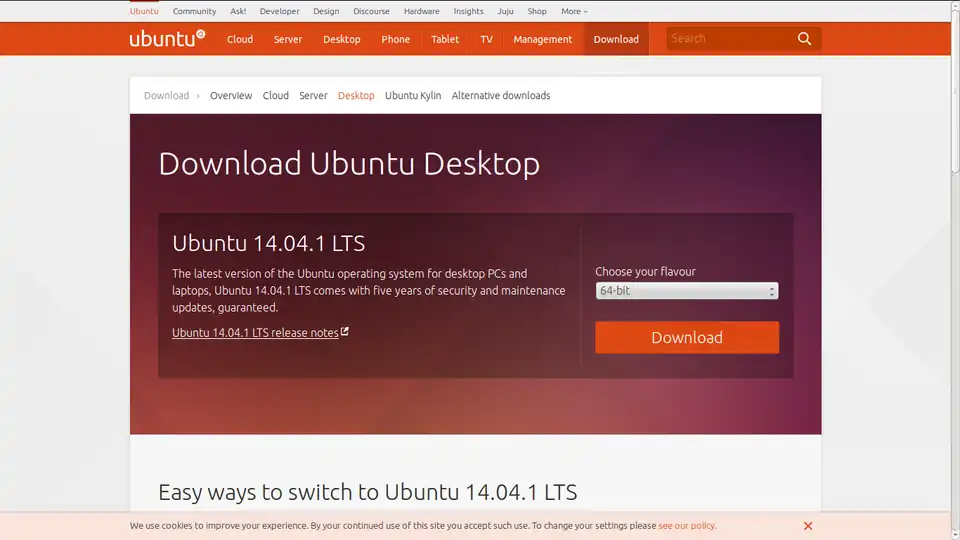Expand the More menu in top bar
Image resolution: width=960 pixels, height=540 pixels.
pos(574,11)
